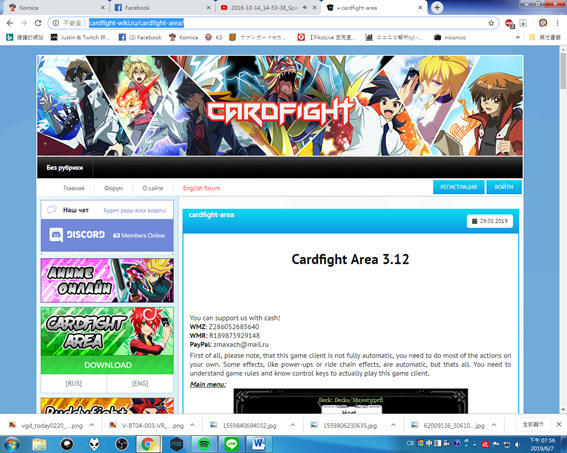The width and height of the screenshot is (567, 453).
Task: Click the 29.01.2019 date badge
Action: 490,221
